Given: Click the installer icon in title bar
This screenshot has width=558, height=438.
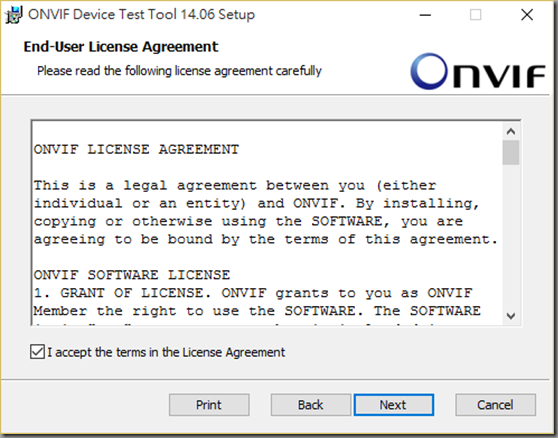Looking at the screenshot, I should click(14, 15).
